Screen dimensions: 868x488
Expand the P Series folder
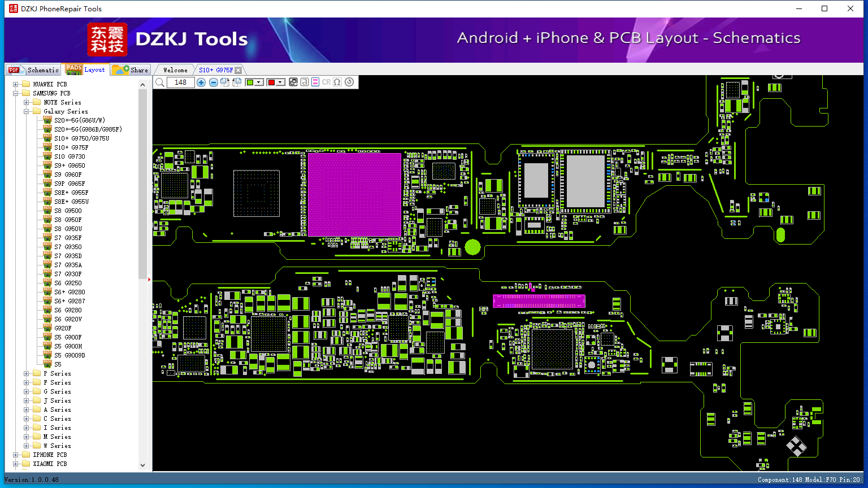pyautogui.click(x=27, y=373)
